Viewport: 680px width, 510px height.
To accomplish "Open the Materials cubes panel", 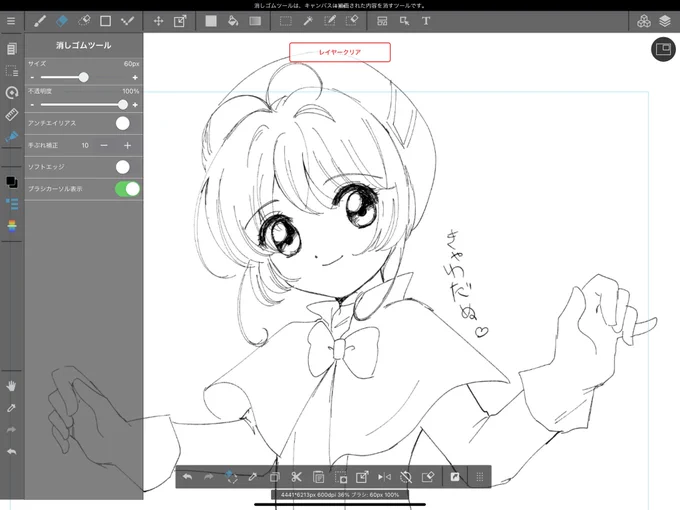I will tap(644, 21).
